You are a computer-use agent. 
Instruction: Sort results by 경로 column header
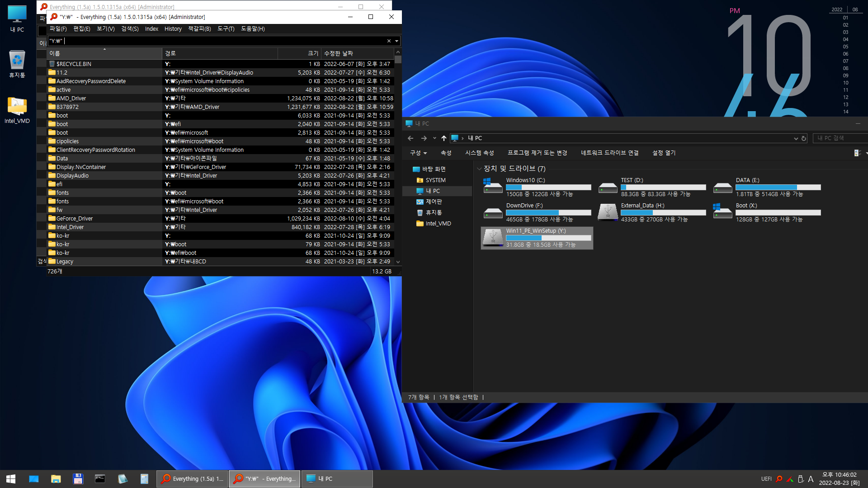[x=220, y=53]
